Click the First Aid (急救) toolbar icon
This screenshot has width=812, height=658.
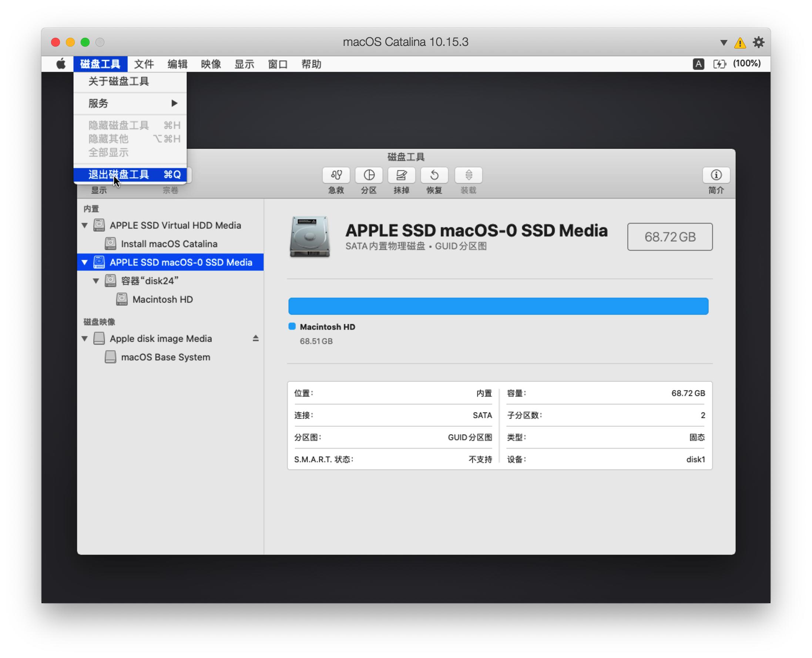point(336,175)
